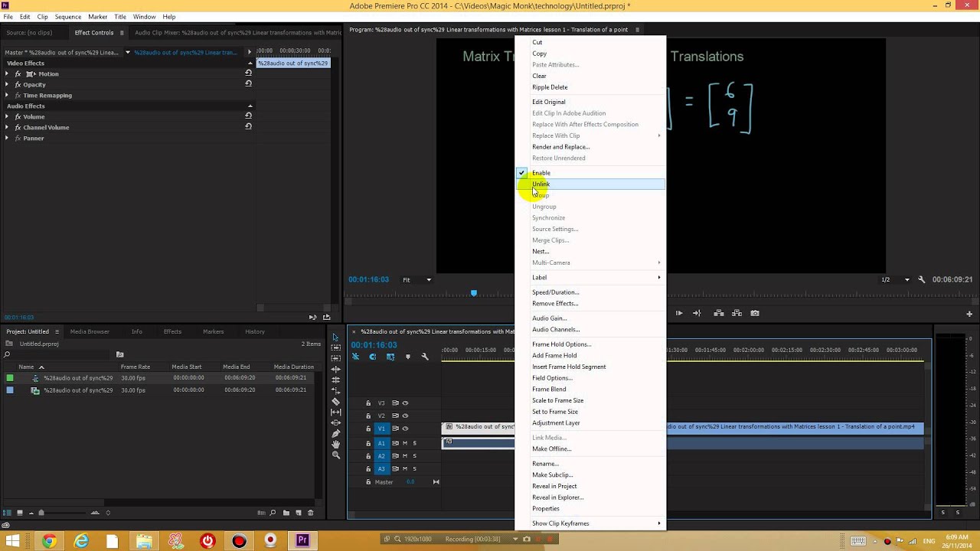Click Go to Out point button
Image resolution: width=980 pixels, height=551 pixels.
point(697,313)
